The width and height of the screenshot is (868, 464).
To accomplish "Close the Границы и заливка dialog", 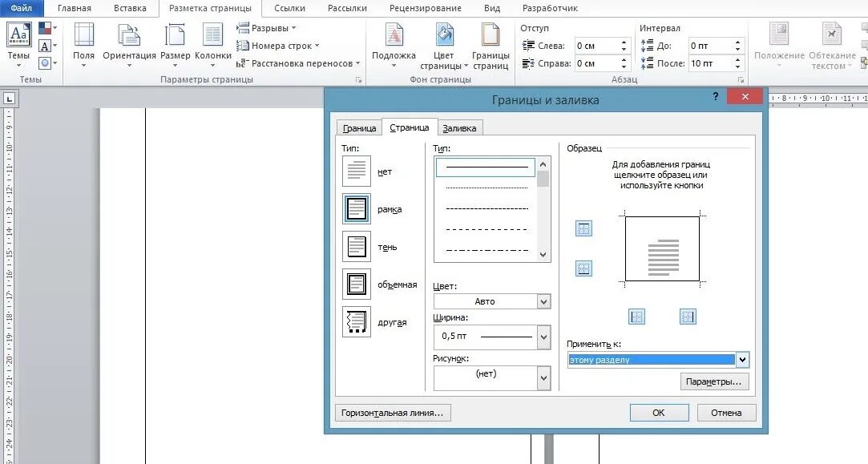I will pos(745,96).
